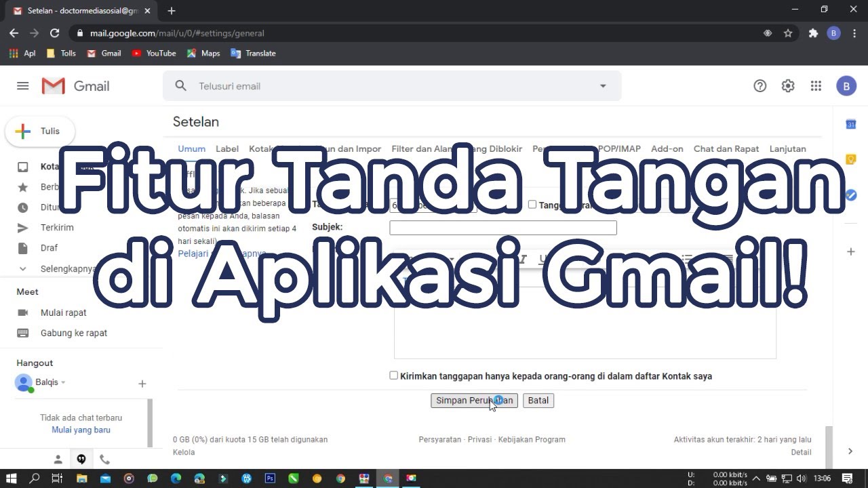The height and width of the screenshot is (488, 868).
Task: Open the Persyaratan footer link
Action: (440, 439)
